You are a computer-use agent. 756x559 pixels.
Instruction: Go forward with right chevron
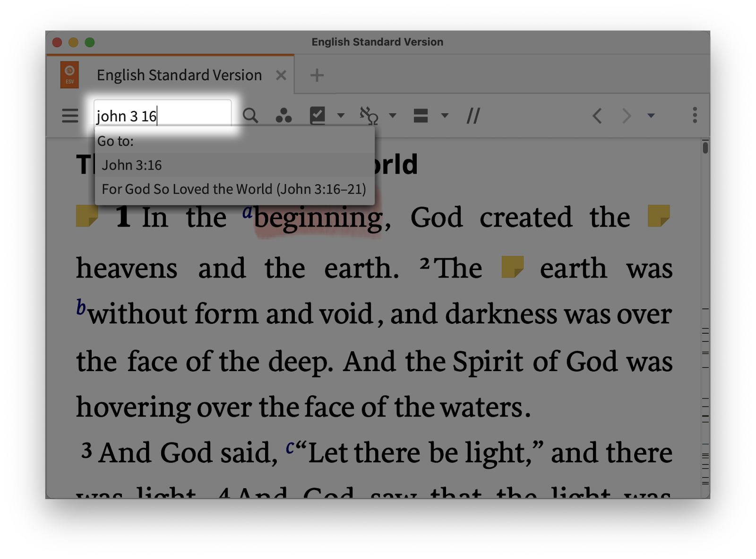[627, 116]
